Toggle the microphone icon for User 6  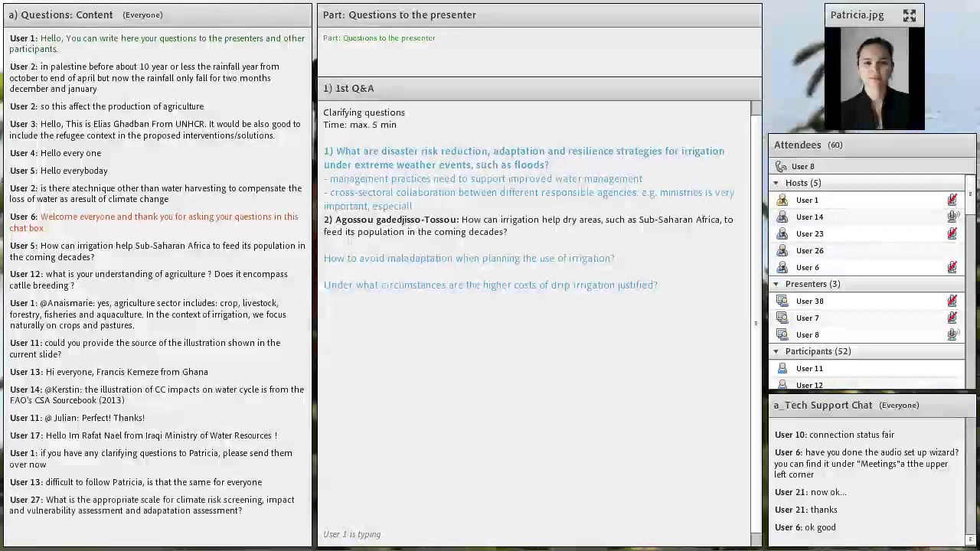pyautogui.click(x=952, y=267)
